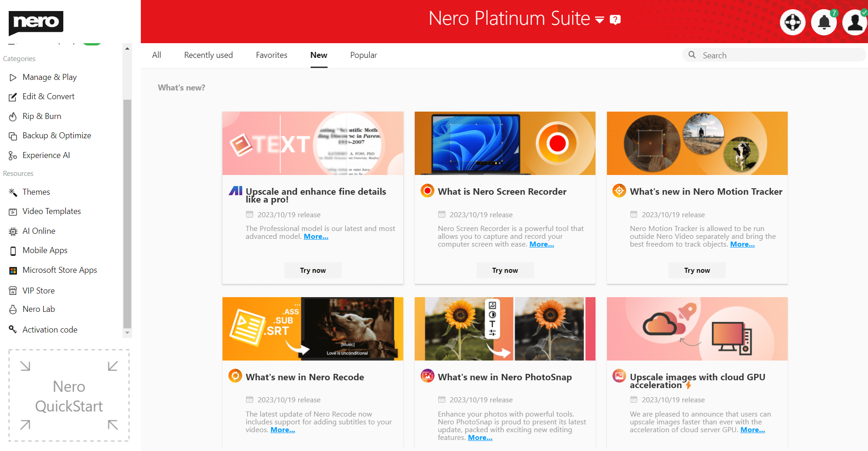Click the user account profile icon

[x=855, y=22]
